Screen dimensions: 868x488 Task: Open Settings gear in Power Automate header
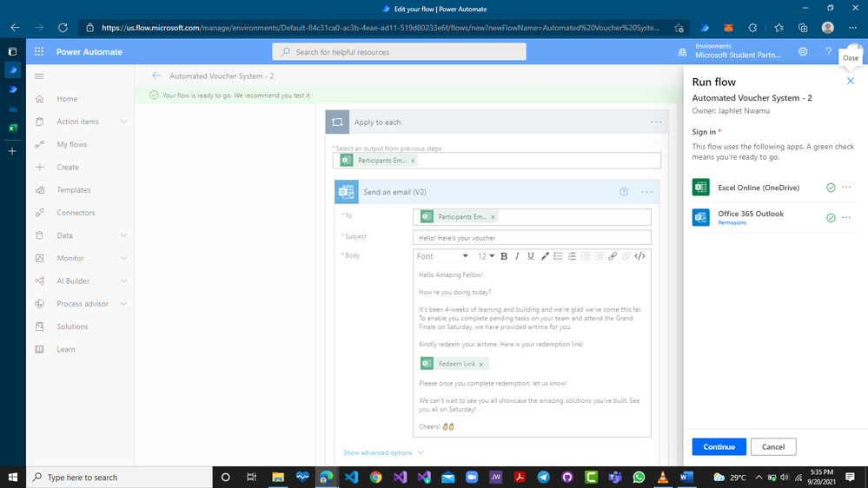pyautogui.click(x=803, y=51)
